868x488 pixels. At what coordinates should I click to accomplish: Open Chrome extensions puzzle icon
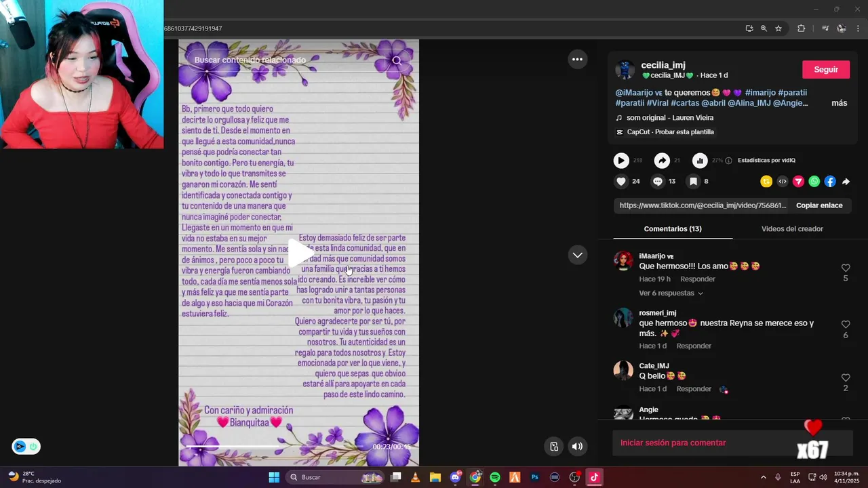tap(801, 28)
